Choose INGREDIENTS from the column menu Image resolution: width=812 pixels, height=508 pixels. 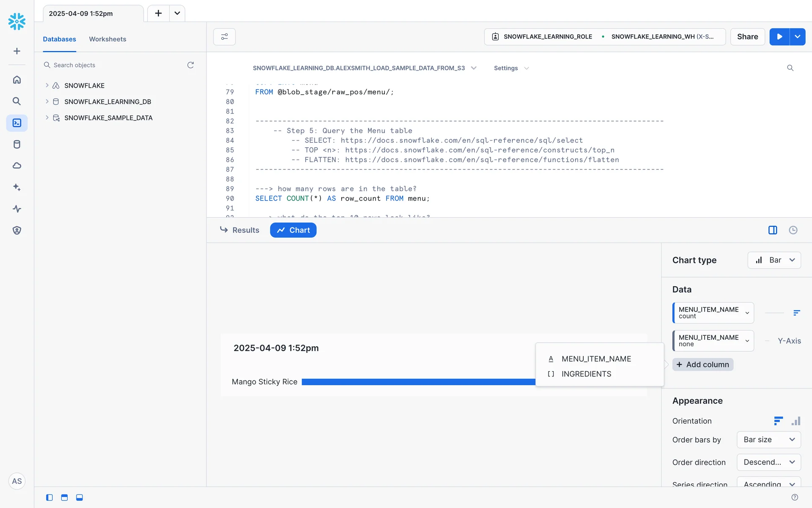[586, 374]
